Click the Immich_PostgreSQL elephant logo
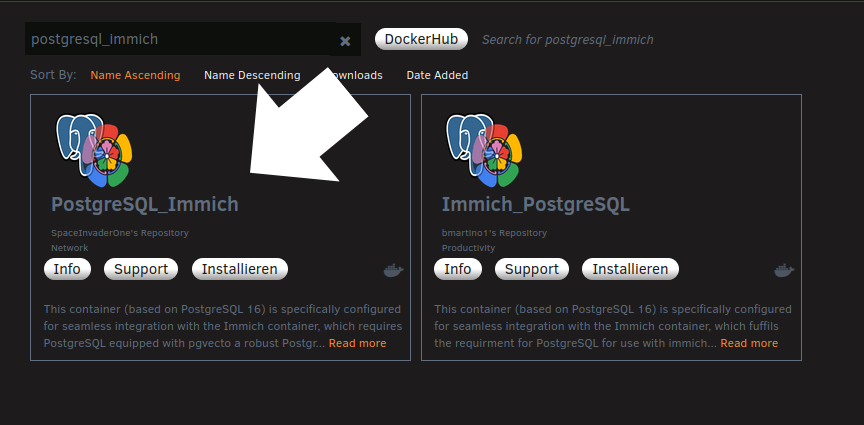 tap(484, 150)
